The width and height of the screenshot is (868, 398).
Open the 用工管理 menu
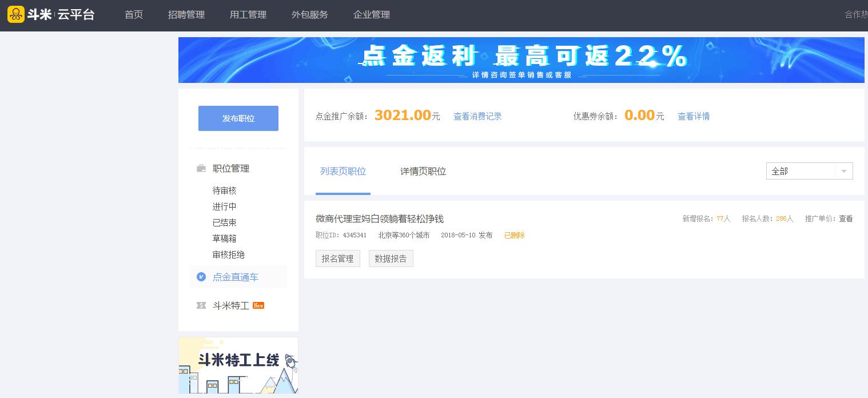click(x=248, y=14)
